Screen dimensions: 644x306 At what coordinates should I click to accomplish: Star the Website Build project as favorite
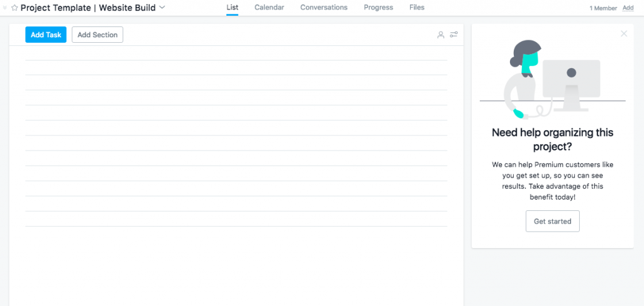coord(14,8)
